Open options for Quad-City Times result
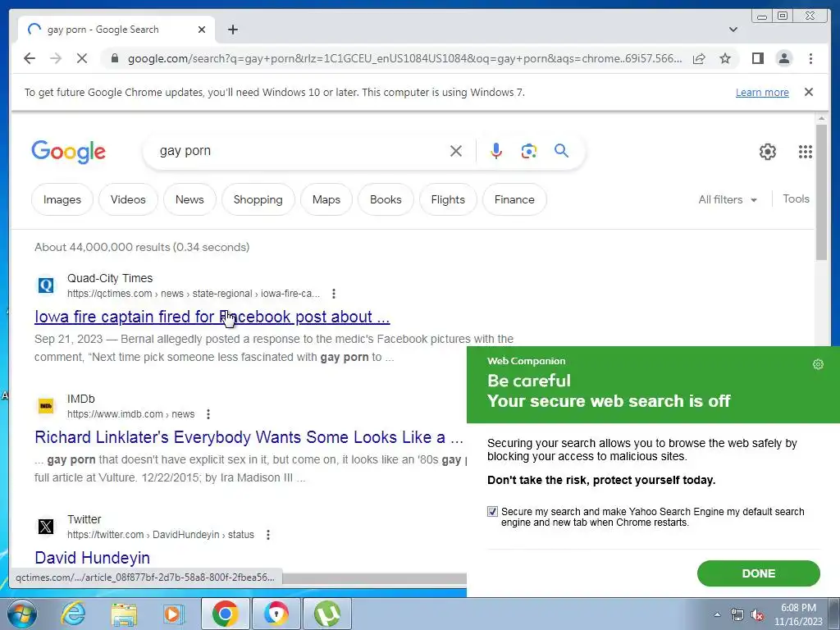 (334, 294)
